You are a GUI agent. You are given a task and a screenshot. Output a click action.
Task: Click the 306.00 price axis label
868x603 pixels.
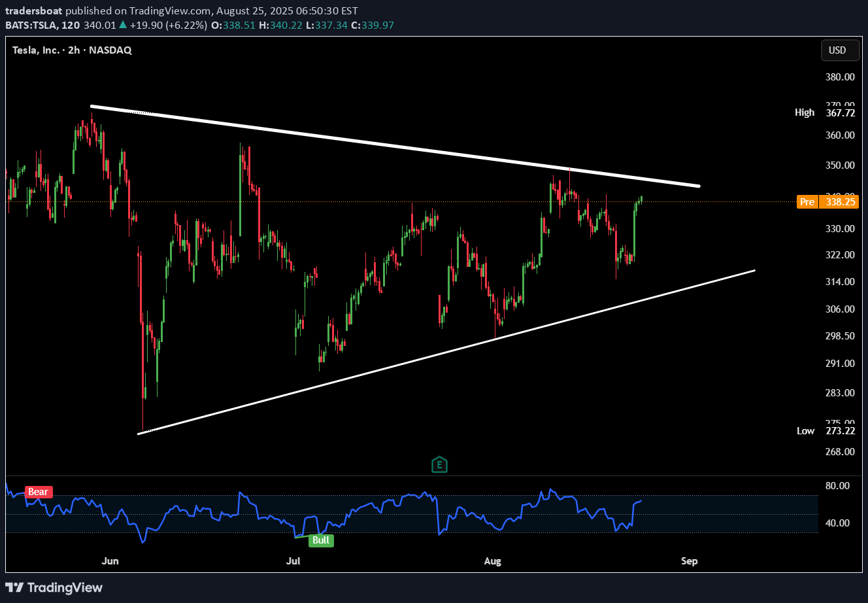pos(840,309)
